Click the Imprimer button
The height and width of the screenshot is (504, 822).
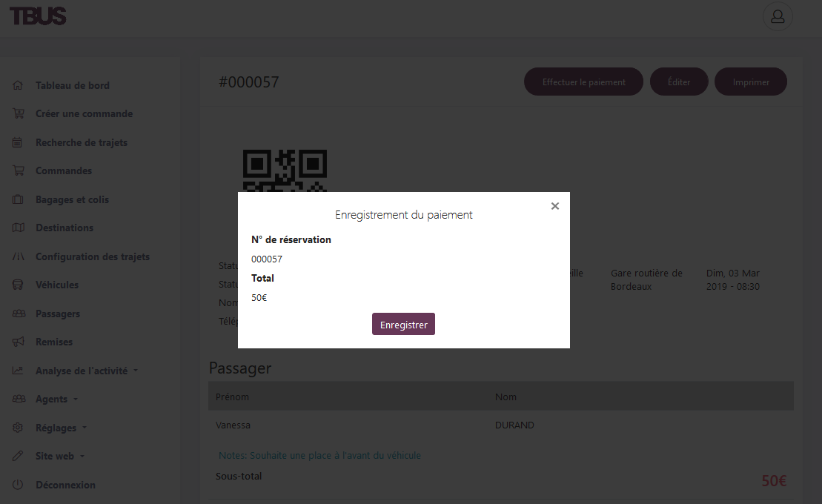[751, 82]
